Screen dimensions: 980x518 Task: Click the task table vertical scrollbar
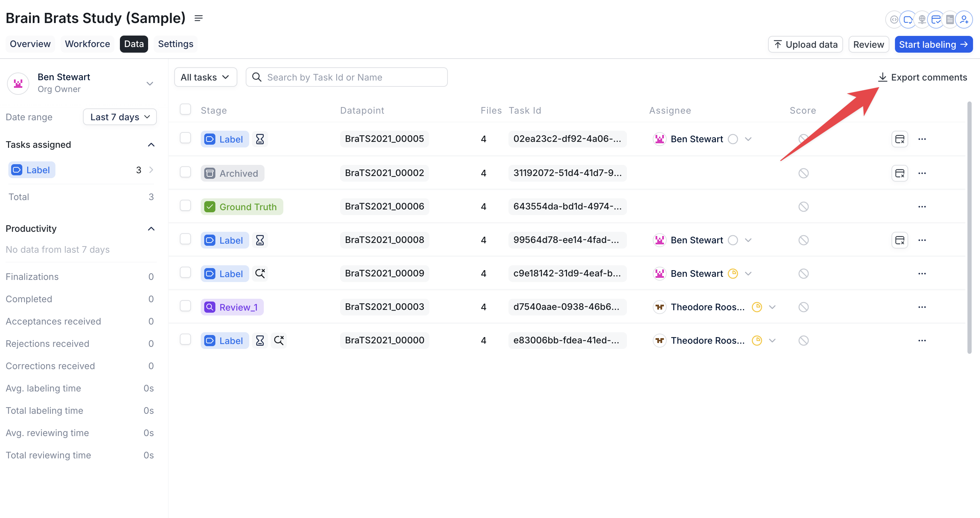pos(969,227)
